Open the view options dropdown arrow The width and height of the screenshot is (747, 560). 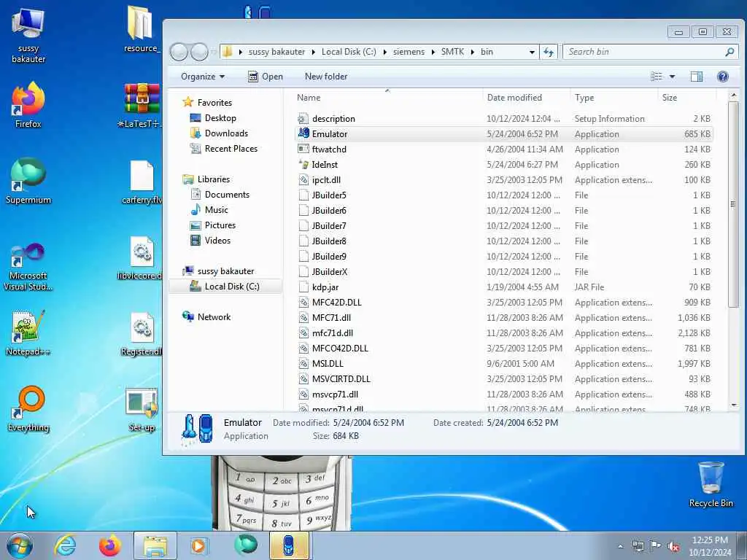coord(672,76)
